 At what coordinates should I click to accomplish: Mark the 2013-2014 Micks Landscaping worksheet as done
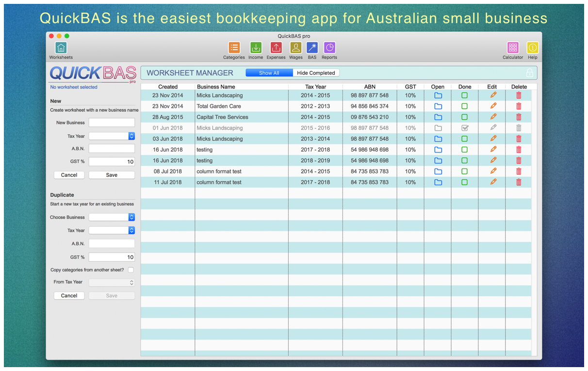[x=465, y=138]
